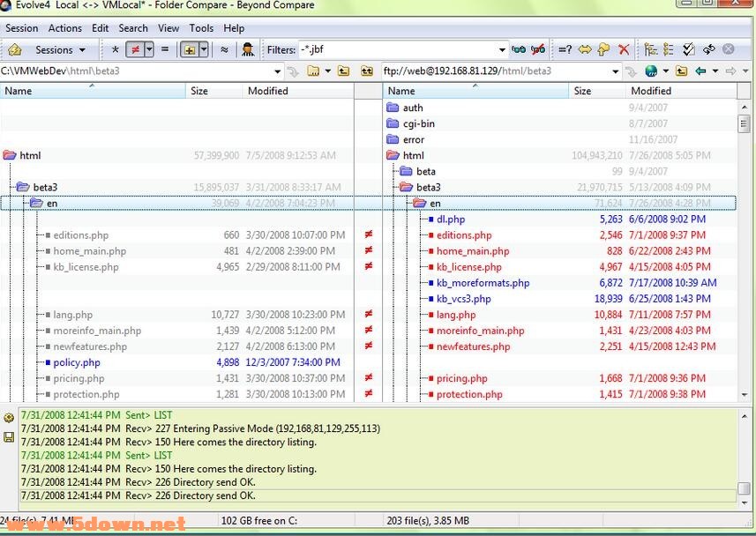Click into the Filters text field
This screenshot has width=756, height=536.
(x=398, y=49)
